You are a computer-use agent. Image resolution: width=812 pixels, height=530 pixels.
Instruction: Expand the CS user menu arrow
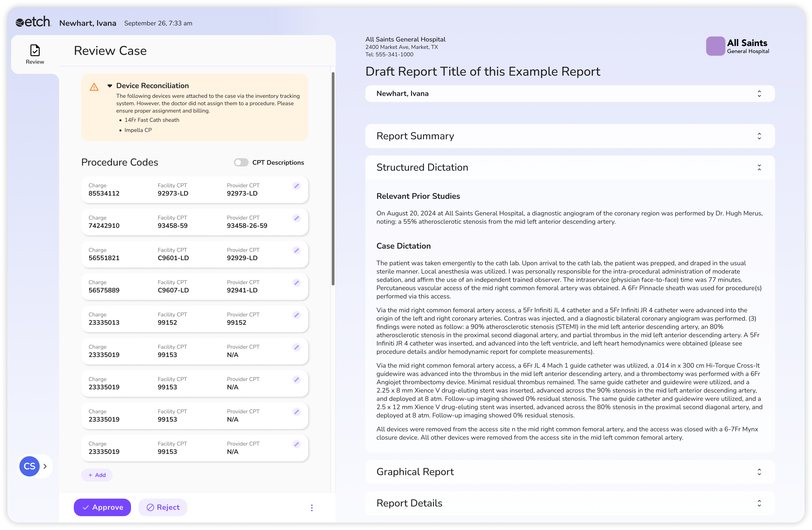(45, 466)
